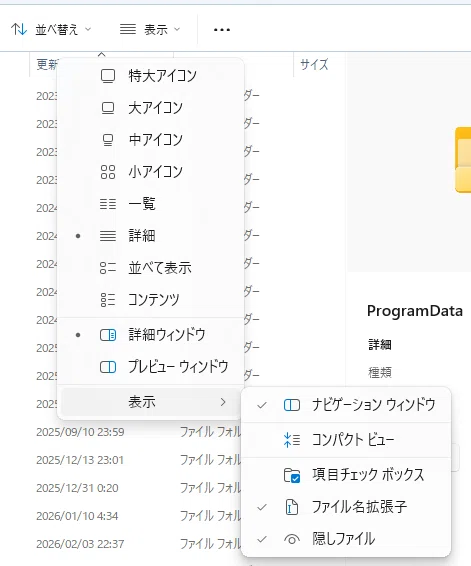
Task: Open the three-dots more options menu
Action: tap(222, 30)
